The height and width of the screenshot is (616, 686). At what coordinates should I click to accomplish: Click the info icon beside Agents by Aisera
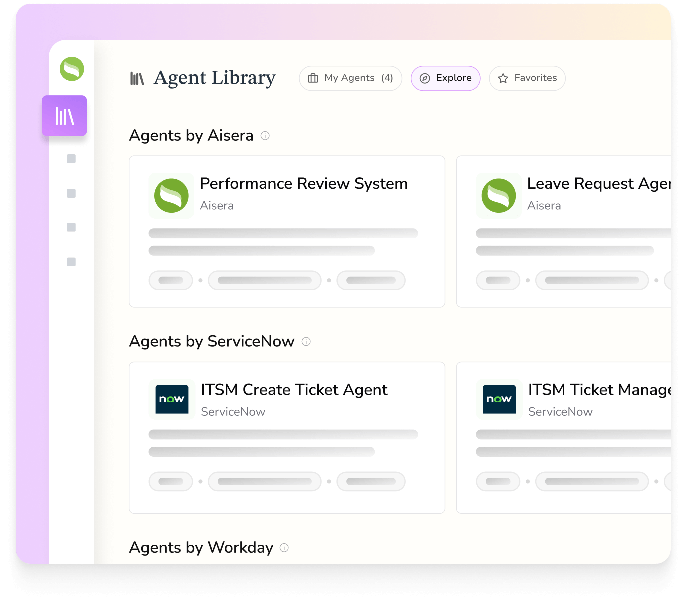tap(265, 136)
